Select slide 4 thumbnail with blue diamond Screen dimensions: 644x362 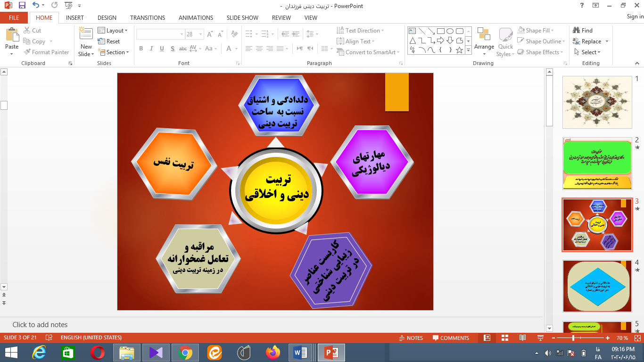tap(597, 286)
